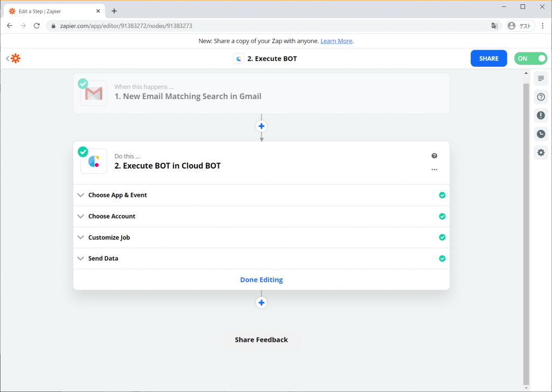The height and width of the screenshot is (392, 552).
Task: Click the Cloud BOT app icon
Action: coord(94,162)
